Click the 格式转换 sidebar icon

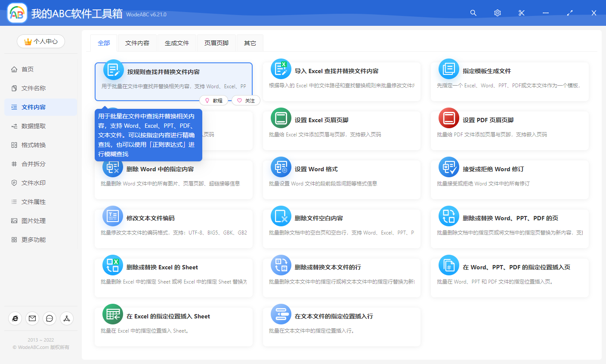pos(15,145)
